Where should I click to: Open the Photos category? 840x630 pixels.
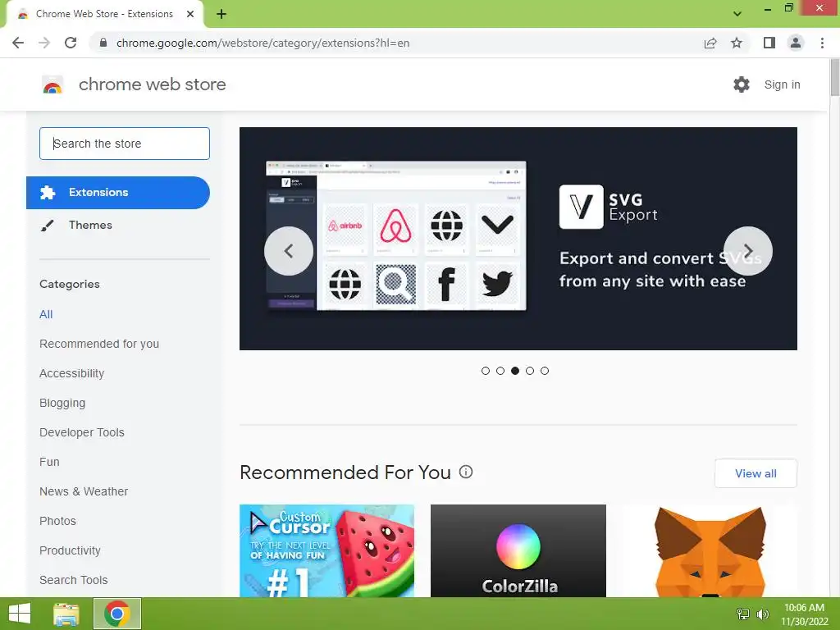point(58,521)
